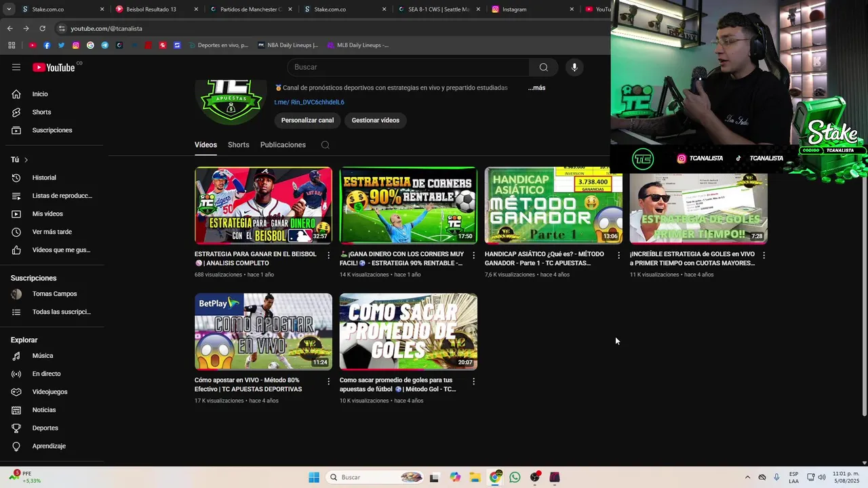This screenshot has height=488, width=868.
Task: Open the browser tab search dropdown arrow
Action: pos(8,9)
